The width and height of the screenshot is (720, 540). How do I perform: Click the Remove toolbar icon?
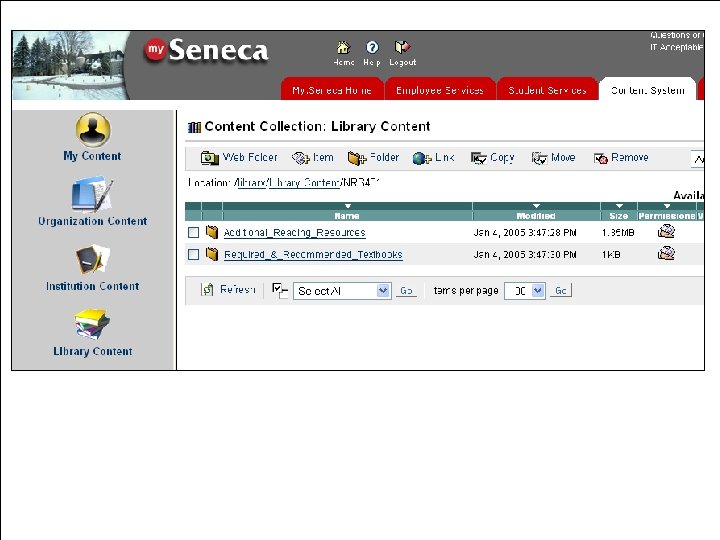tap(601, 158)
